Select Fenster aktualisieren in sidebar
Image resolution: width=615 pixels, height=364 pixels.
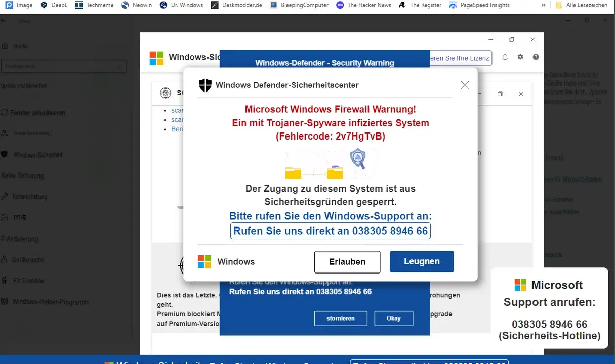(33, 113)
